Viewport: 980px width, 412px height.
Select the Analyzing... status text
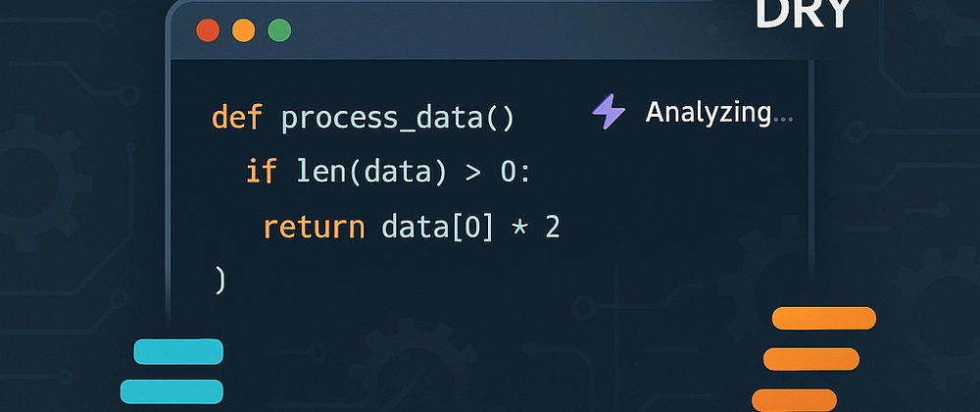click(x=718, y=113)
